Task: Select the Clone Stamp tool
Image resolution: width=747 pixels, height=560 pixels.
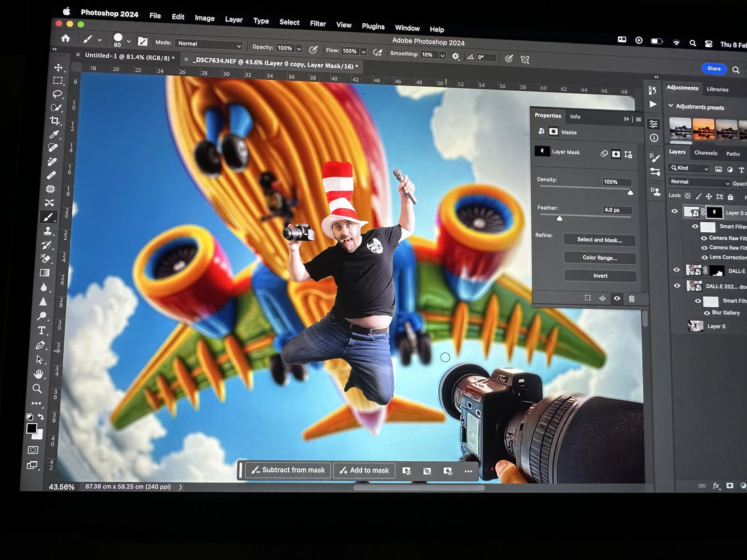Action: coord(48,231)
